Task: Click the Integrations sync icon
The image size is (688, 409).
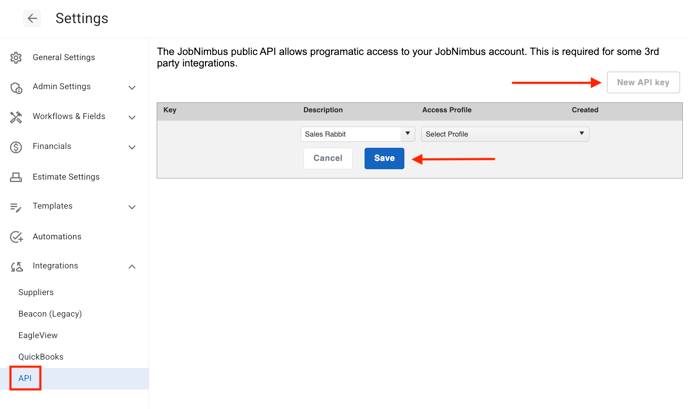Action: coord(16,266)
